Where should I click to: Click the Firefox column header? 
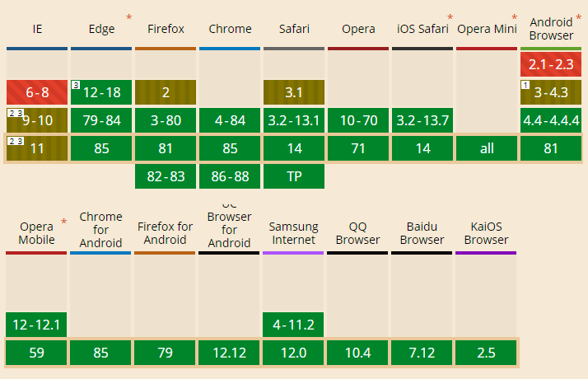coord(166,29)
